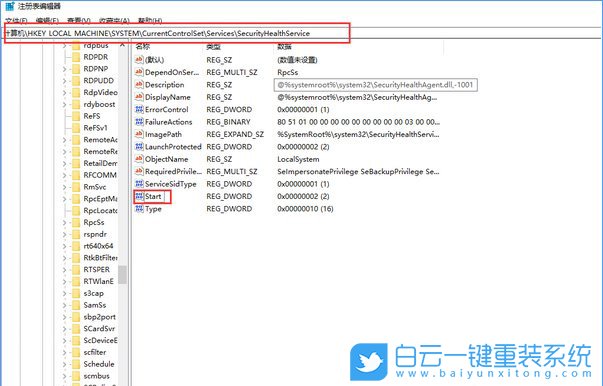Click the ServiceSidType value icon

pos(139,184)
